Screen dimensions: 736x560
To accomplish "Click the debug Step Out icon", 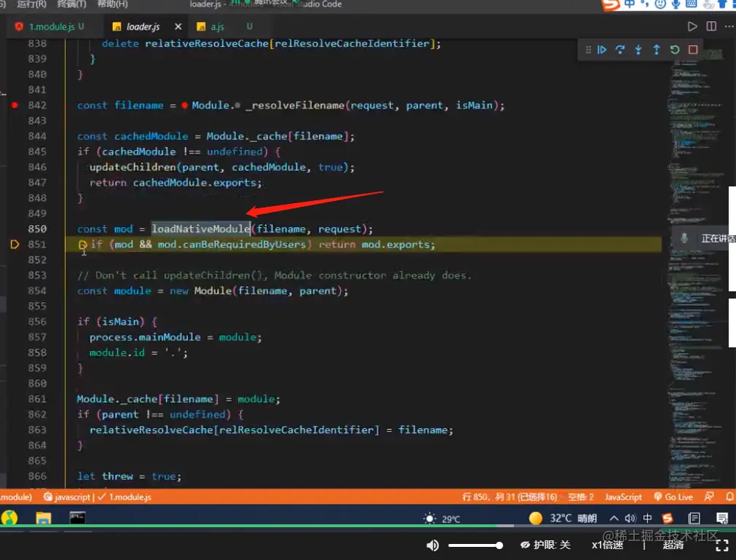I will (x=657, y=50).
